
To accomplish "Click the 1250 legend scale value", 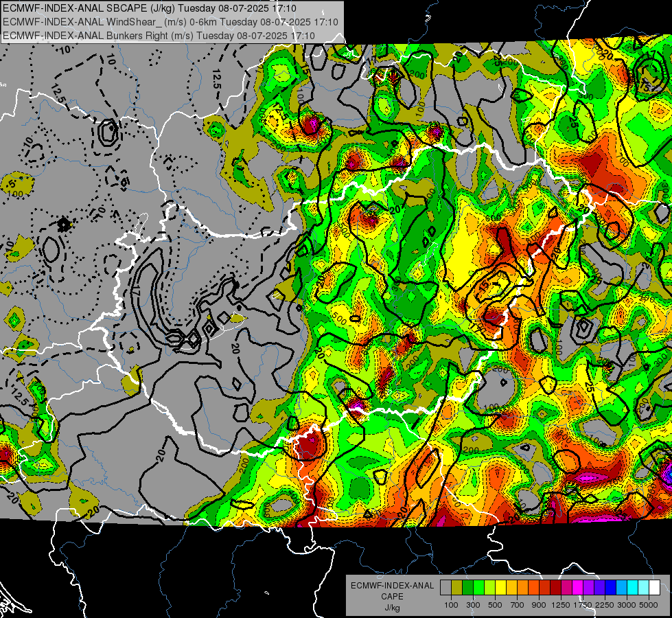I will [x=561, y=605].
